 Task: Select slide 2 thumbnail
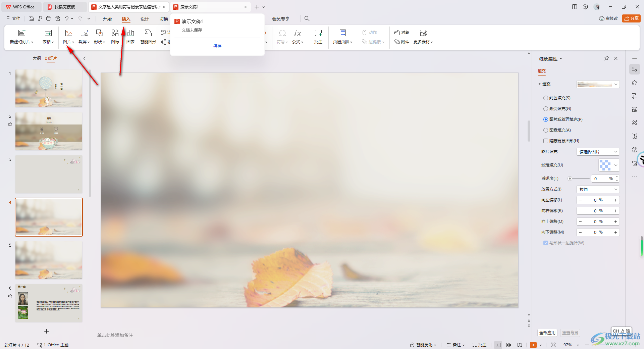[x=49, y=131]
